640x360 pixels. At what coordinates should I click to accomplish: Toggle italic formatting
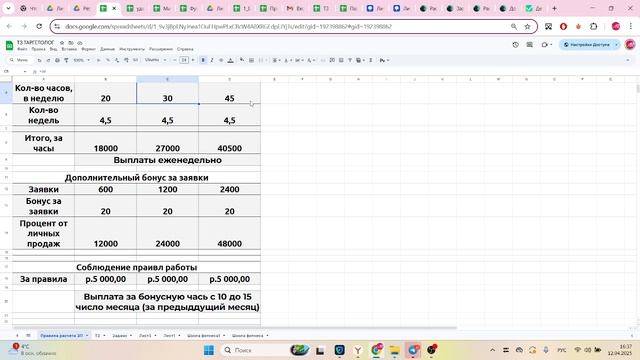212,60
